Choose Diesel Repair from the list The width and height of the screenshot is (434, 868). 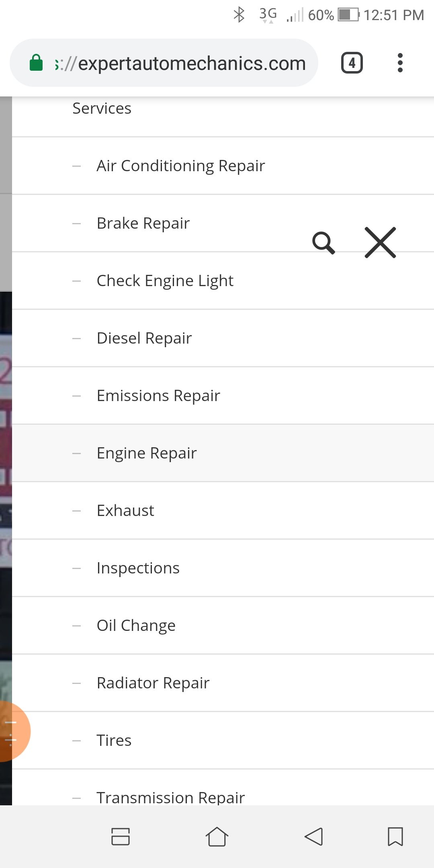223,338
